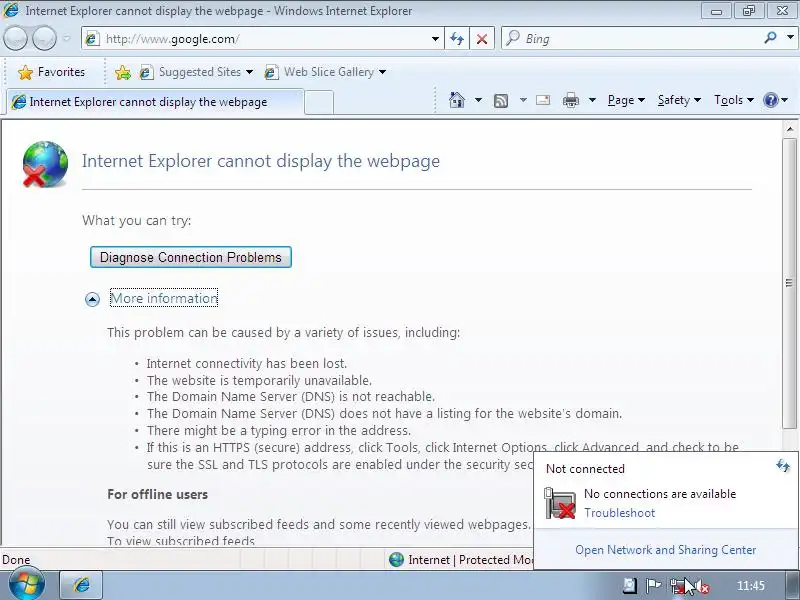This screenshot has width=800, height=600.
Task: Click 'There might be a typing error' bullet
Action: [x=279, y=430]
